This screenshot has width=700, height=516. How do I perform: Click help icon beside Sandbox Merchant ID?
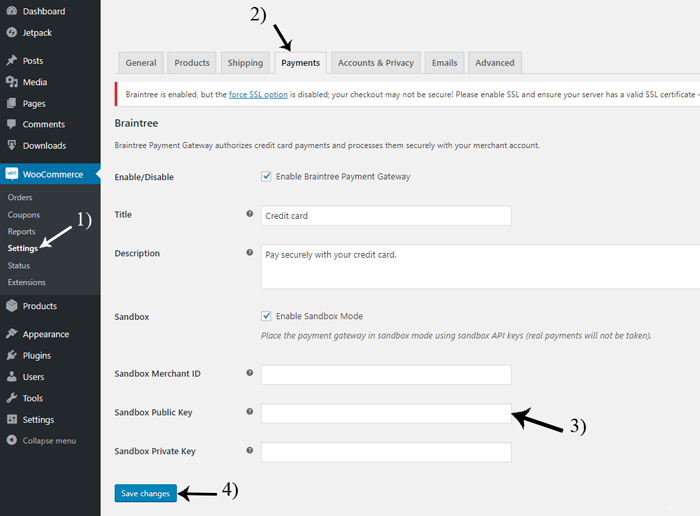click(250, 373)
